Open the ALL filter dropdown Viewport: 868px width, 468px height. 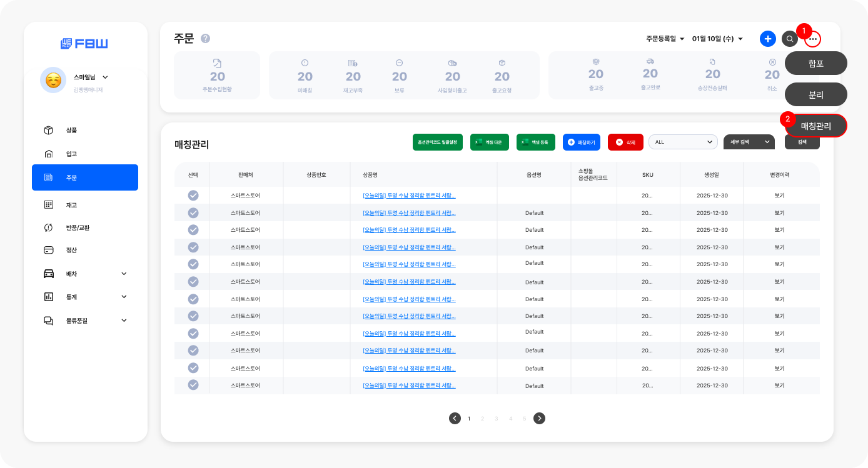point(683,142)
